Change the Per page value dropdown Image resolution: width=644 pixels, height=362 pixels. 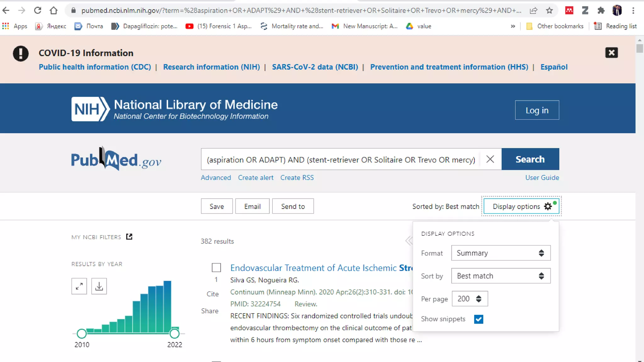pos(469,299)
